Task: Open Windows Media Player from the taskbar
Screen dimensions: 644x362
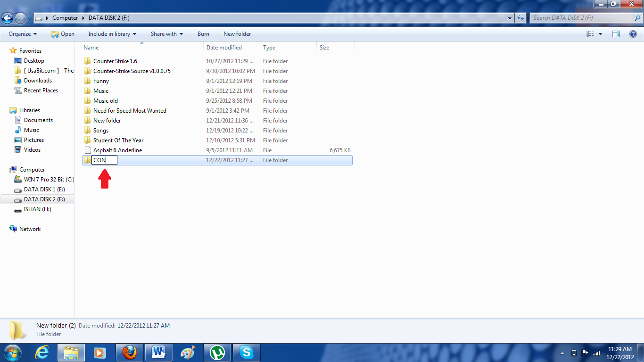Action: coord(100,352)
